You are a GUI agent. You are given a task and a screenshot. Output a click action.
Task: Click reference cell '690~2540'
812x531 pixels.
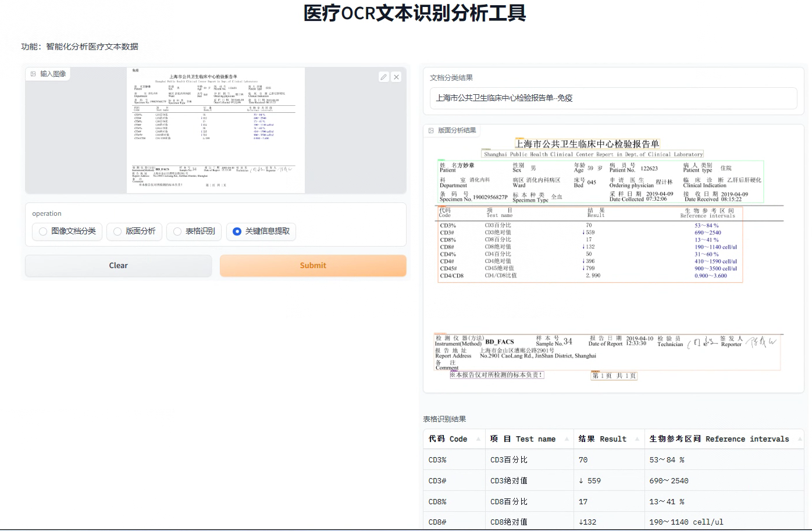point(724,481)
